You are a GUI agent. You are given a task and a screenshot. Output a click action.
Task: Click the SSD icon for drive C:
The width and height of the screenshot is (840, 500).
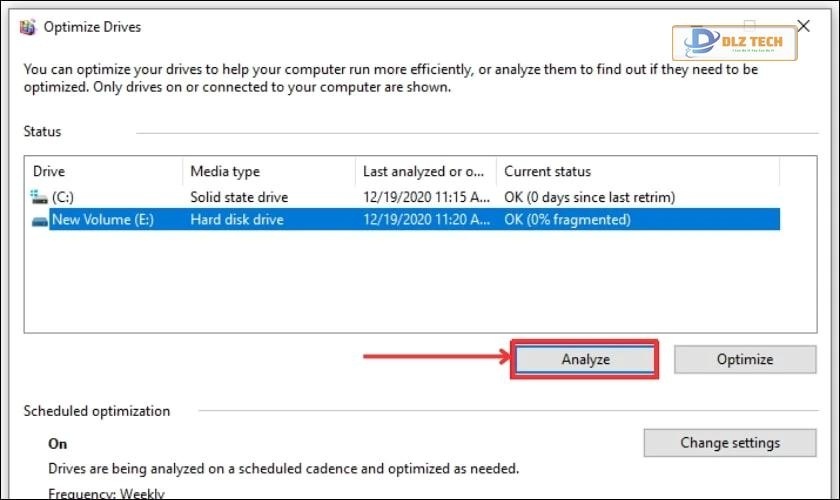point(40,197)
